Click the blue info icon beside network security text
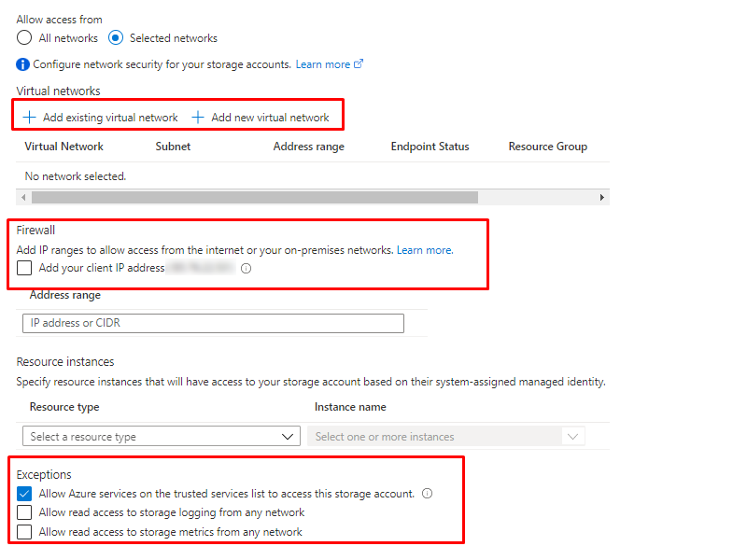The image size is (747, 560). tap(23, 64)
